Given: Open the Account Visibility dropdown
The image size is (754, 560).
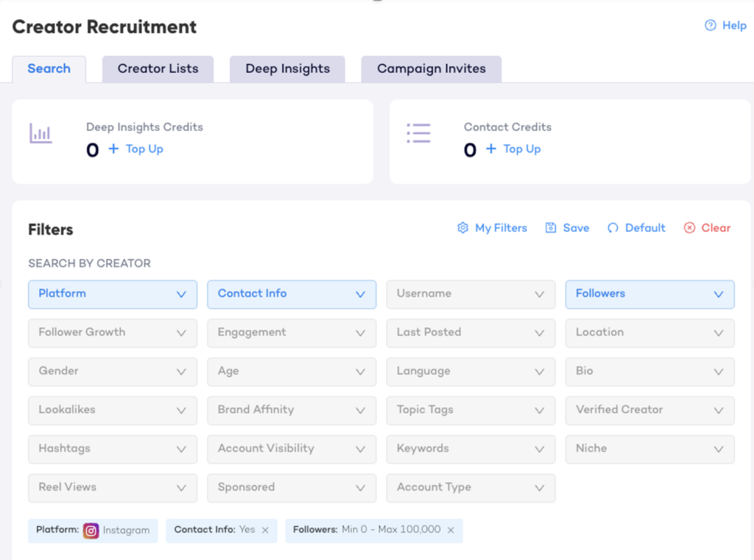Looking at the screenshot, I should pos(292,450).
